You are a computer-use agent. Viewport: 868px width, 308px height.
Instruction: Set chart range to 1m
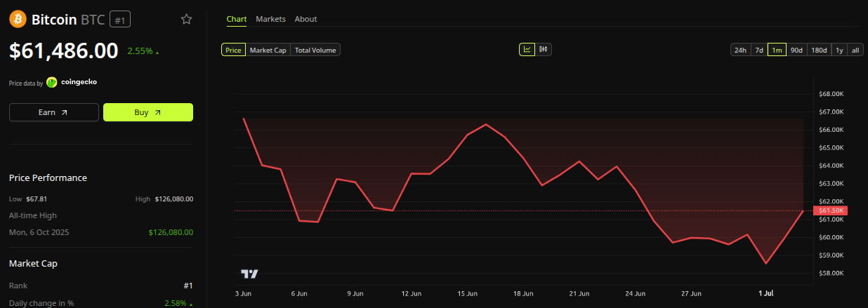tap(777, 50)
